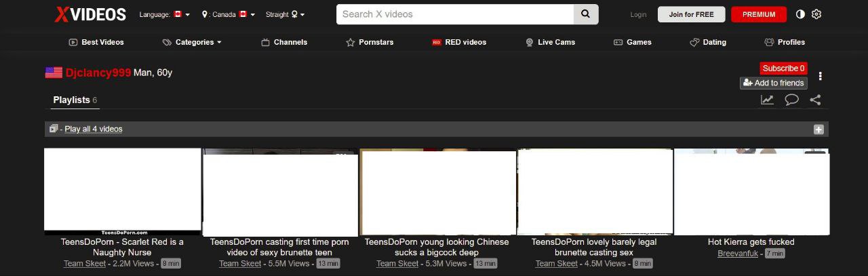Open the Language dropdown
The image size is (868, 276).
(x=164, y=14)
